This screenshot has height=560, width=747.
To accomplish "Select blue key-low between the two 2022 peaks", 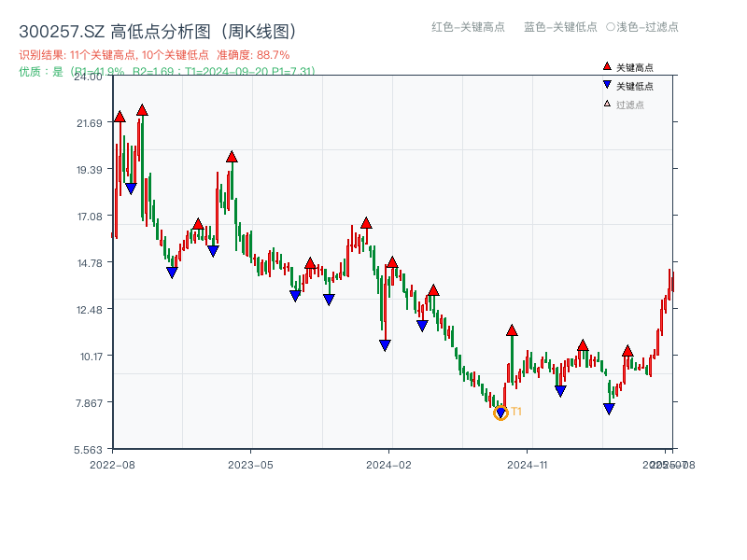I will click(131, 189).
